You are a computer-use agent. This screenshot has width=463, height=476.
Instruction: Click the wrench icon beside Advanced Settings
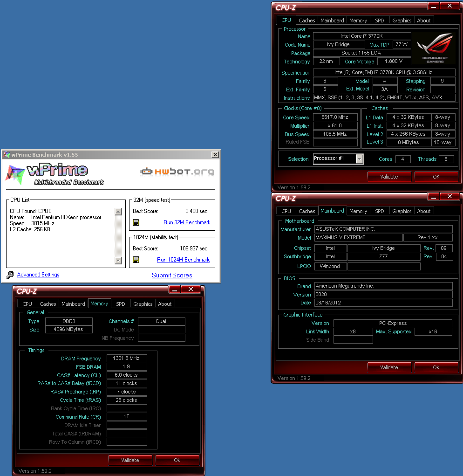10,275
